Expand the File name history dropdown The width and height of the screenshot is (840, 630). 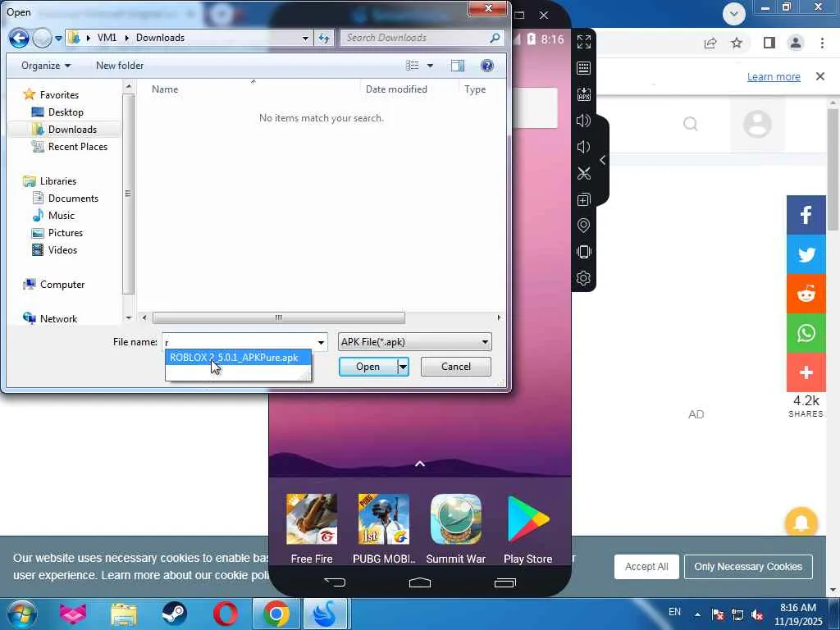click(x=321, y=342)
